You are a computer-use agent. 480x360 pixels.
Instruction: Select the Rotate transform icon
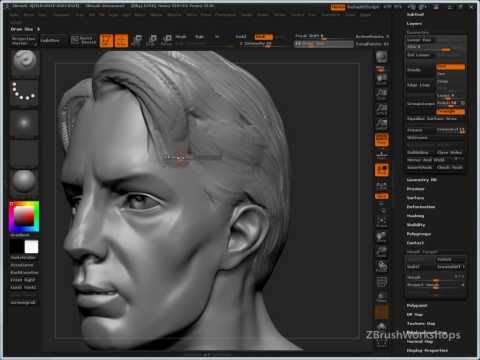click(167, 41)
